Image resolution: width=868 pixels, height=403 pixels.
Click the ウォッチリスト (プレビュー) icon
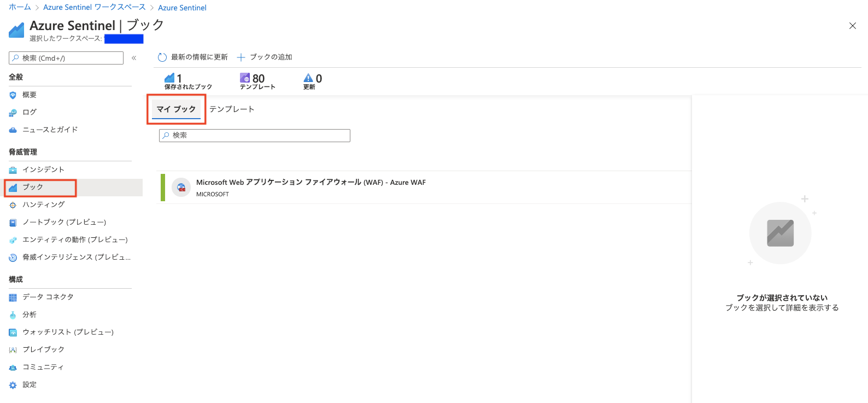(13, 332)
